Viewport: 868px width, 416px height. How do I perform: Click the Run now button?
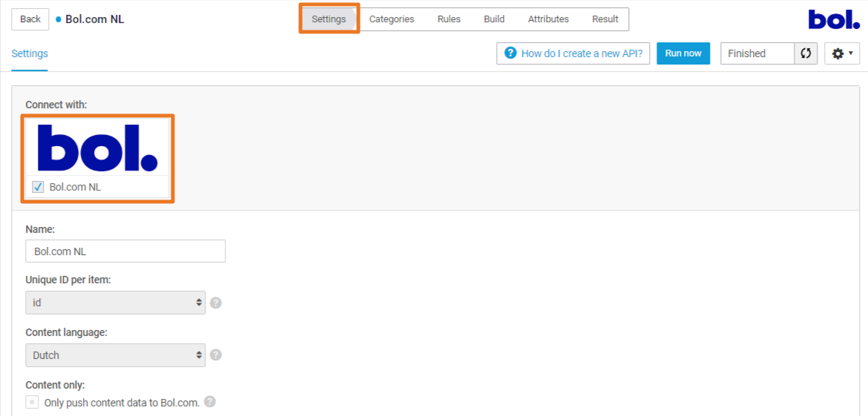pos(683,53)
